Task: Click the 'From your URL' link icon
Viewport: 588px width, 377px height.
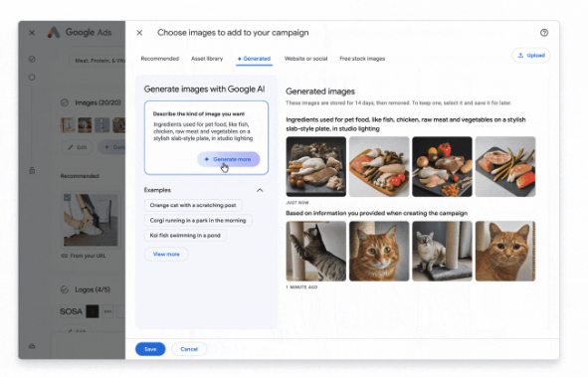Action: pos(64,256)
